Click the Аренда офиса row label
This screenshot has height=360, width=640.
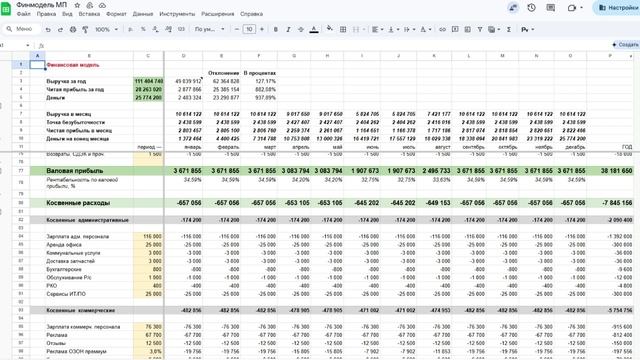click(x=64, y=245)
